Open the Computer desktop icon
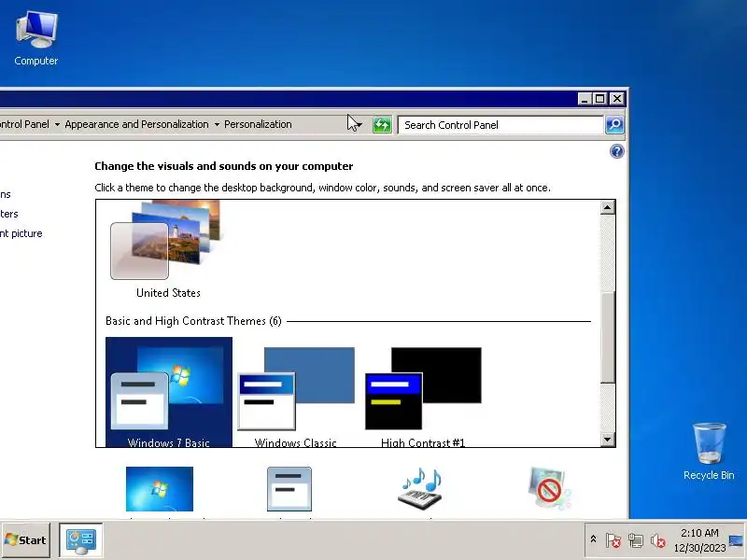Viewport: 747px width, 560px height. (36, 38)
